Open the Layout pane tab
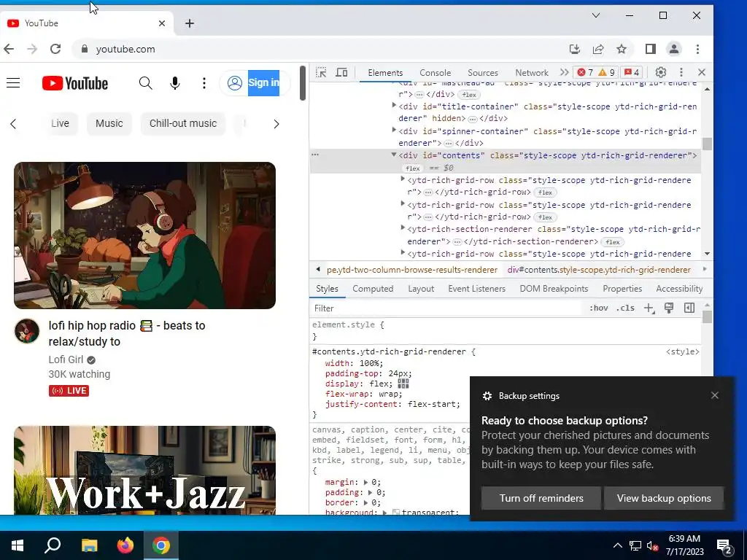This screenshot has height=560, width=747. click(421, 289)
